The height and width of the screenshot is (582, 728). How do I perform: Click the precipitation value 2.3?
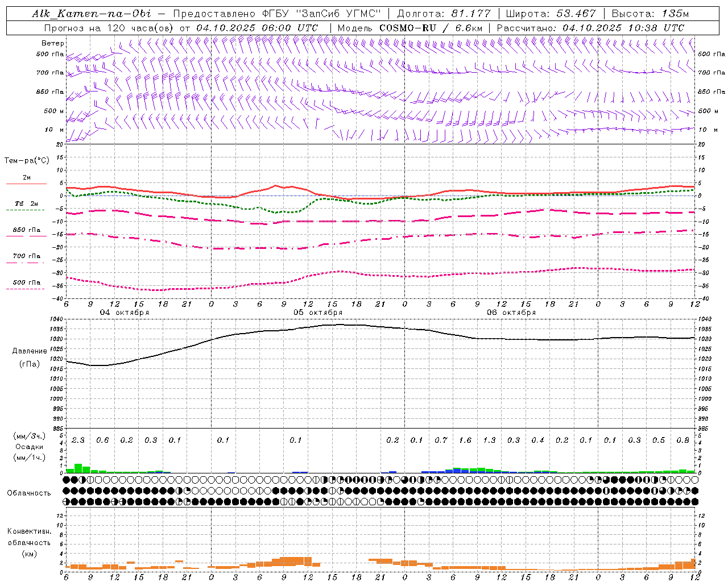[78, 440]
